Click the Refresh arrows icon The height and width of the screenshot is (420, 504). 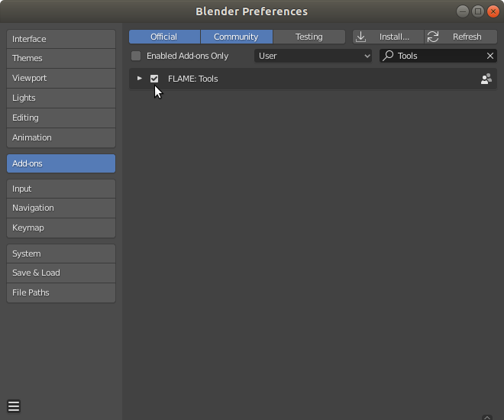coord(433,37)
